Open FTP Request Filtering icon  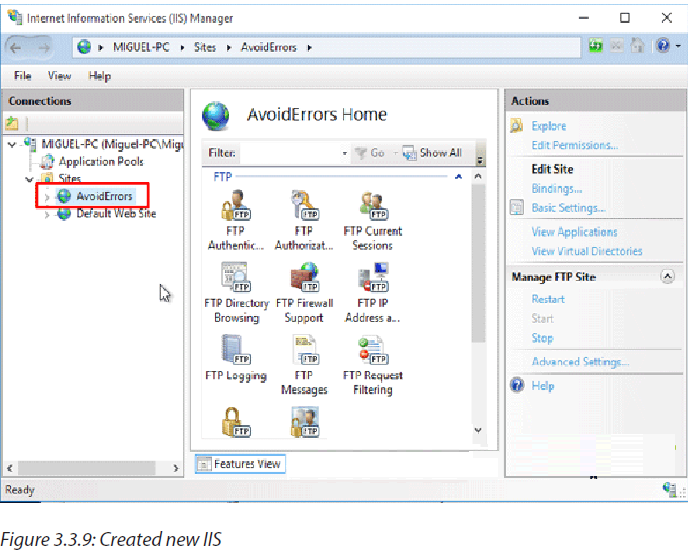[x=373, y=365]
